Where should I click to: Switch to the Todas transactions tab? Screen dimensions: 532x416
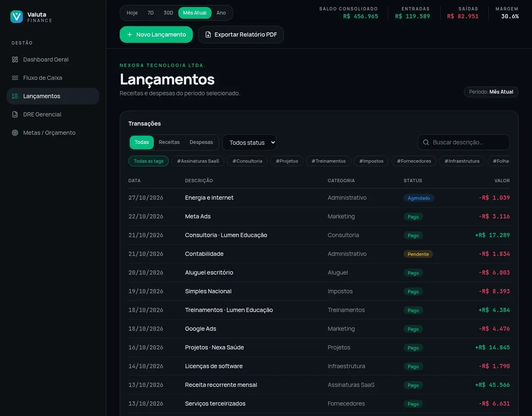[142, 142]
